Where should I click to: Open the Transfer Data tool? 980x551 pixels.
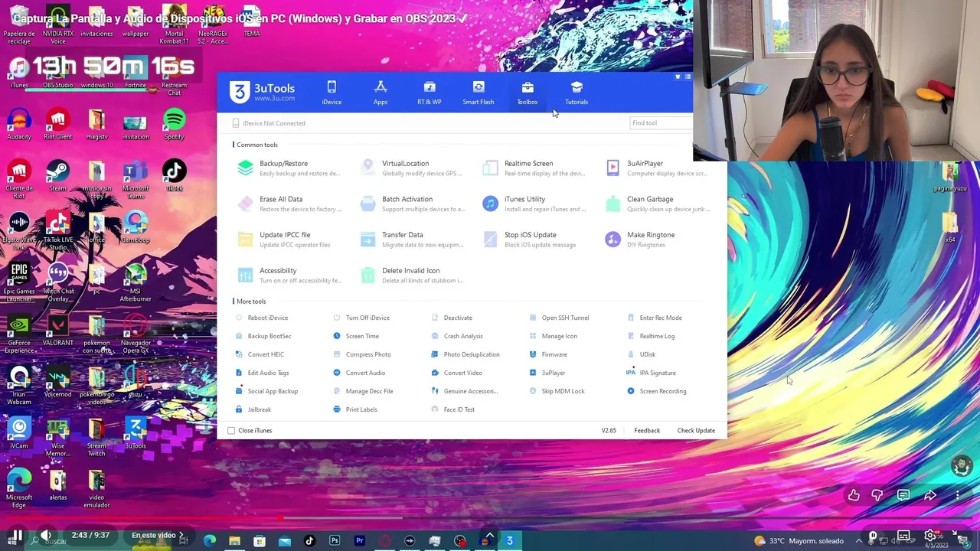point(411,240)
